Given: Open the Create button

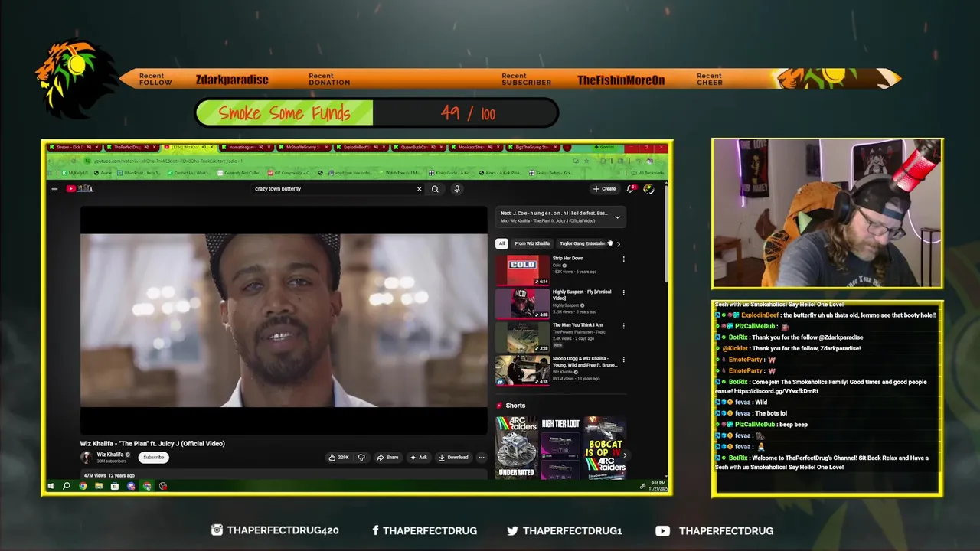Looking at the screenshot, I should (x=604, y=189).
